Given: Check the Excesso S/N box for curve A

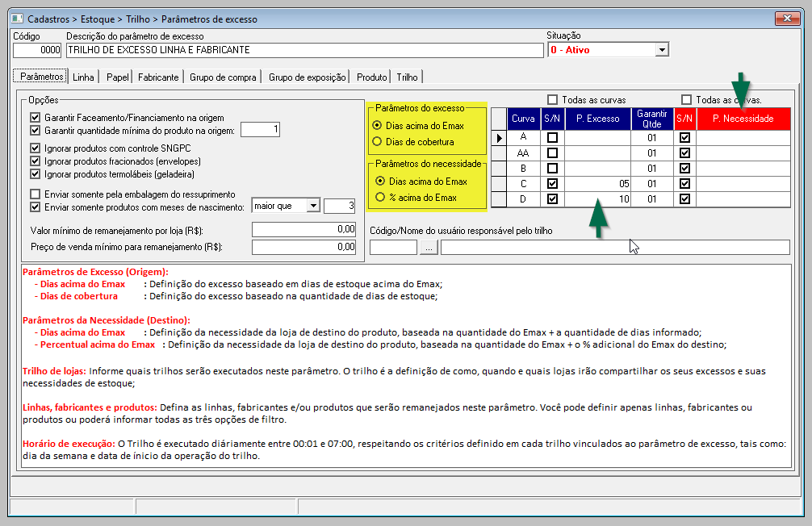Looking at the screenshot, I should pyautogui.click(x=553, y=138).
